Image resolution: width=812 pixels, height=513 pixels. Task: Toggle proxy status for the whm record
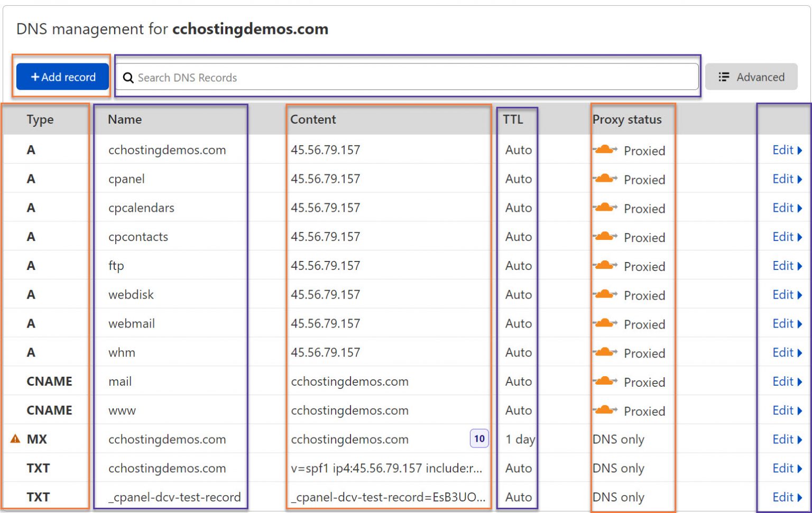[604, 352]
